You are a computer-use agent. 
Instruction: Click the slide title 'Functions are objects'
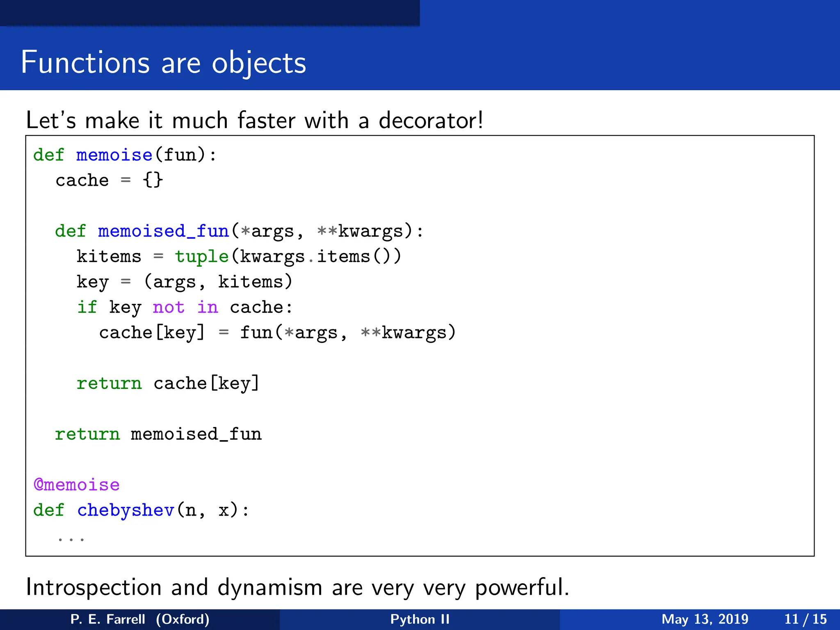tap(163, 63)
